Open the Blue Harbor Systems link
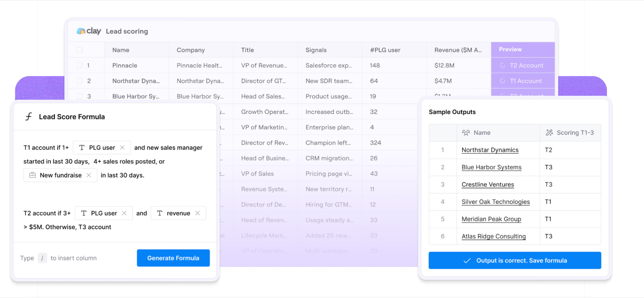The height and width of the screenshot is (298, 644). point(491,167)
